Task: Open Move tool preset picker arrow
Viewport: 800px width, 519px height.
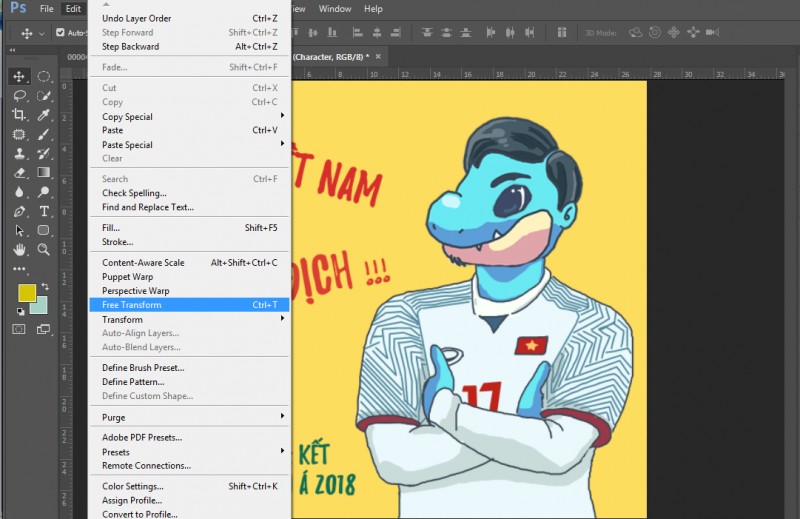Action: click(x=42, y=34)
